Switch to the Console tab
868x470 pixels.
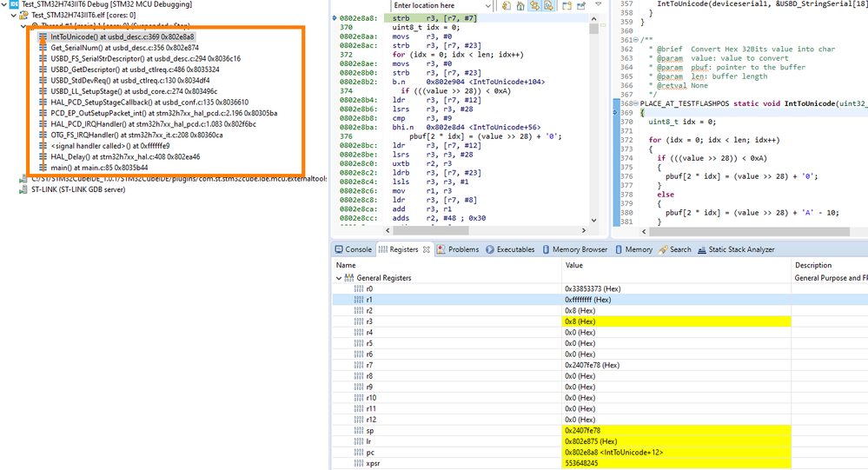coord(358,249)
